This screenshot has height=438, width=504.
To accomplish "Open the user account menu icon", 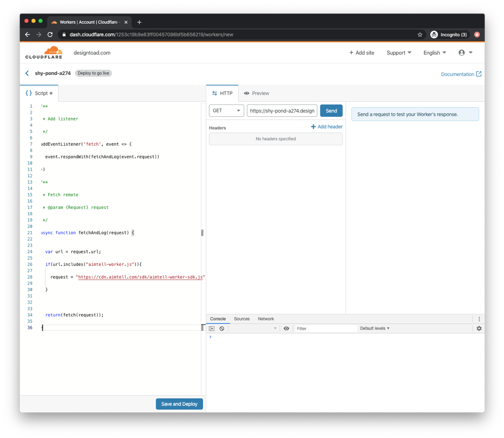I will (x=465, y=53).
